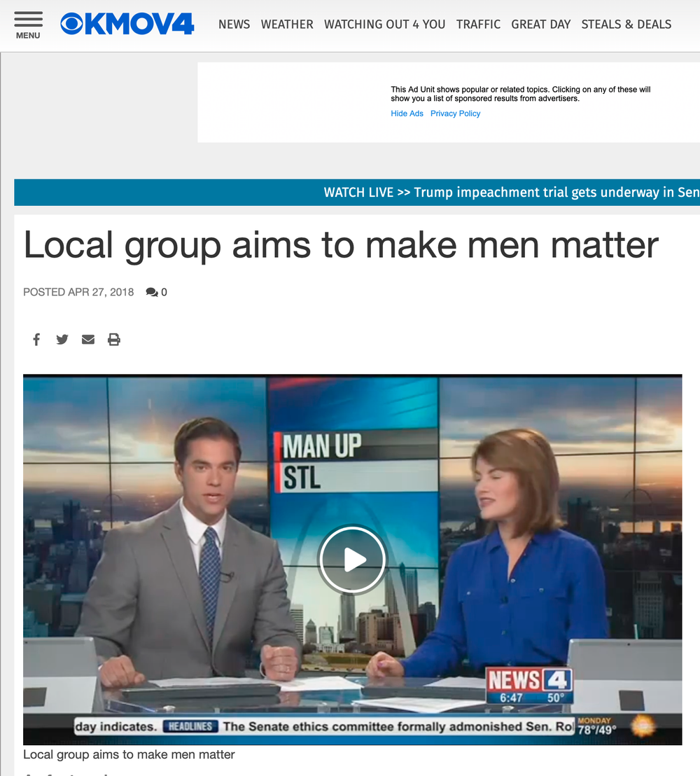Click the Hide Ads link
The width and height of the screenshot is (700, 776).
click(407, 113)
